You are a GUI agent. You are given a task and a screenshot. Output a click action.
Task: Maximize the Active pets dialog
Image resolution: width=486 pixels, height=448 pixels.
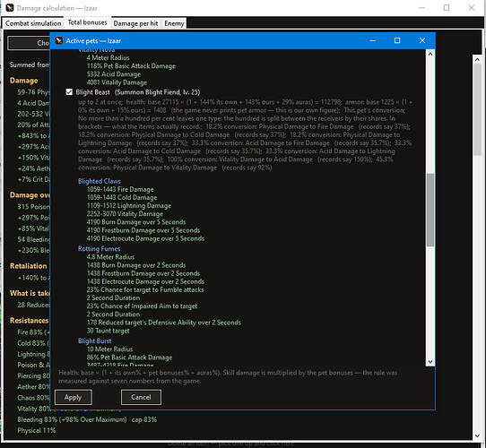coord(397,40)
